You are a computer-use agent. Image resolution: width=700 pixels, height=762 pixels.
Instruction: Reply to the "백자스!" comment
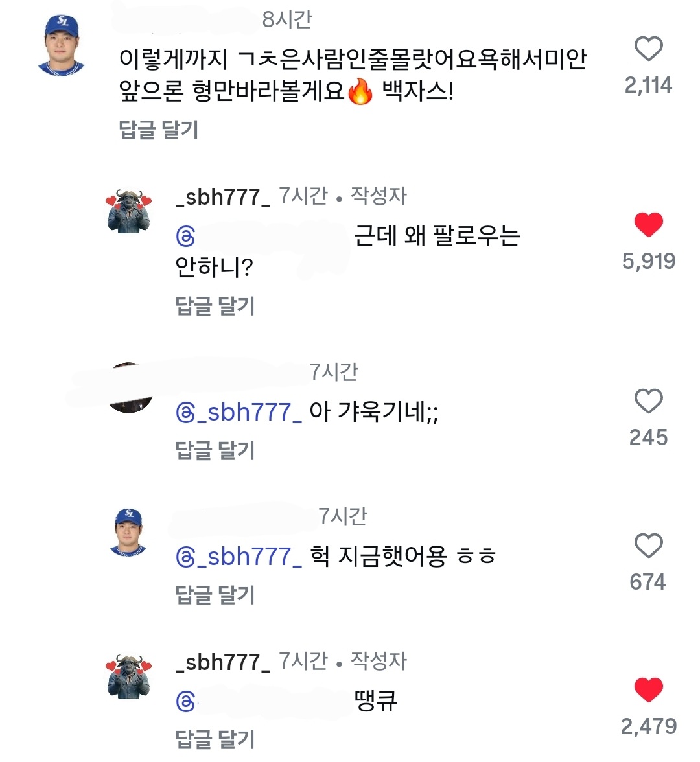(159, 130)
